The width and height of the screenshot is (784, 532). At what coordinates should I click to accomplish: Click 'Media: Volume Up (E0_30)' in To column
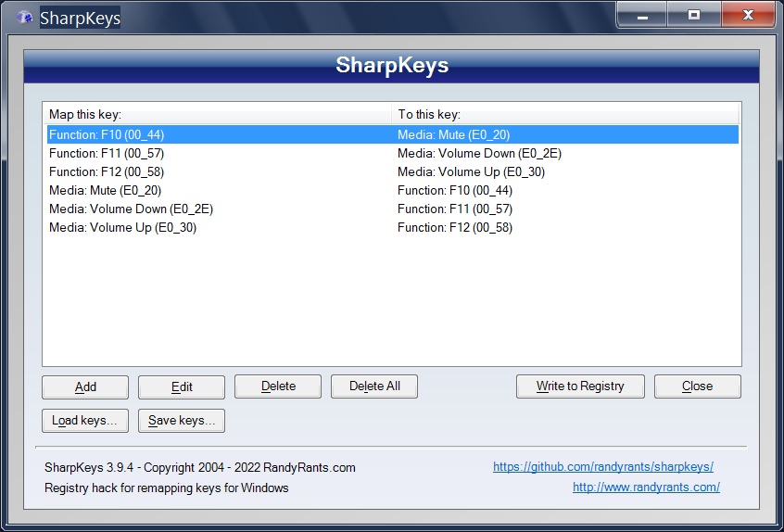click(471, 171)
